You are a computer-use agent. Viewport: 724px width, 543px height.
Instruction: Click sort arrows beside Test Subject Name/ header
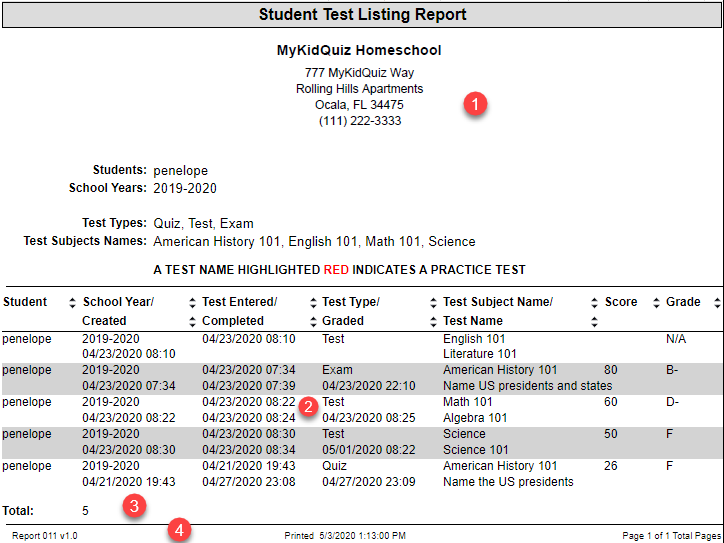coord(594,303)
